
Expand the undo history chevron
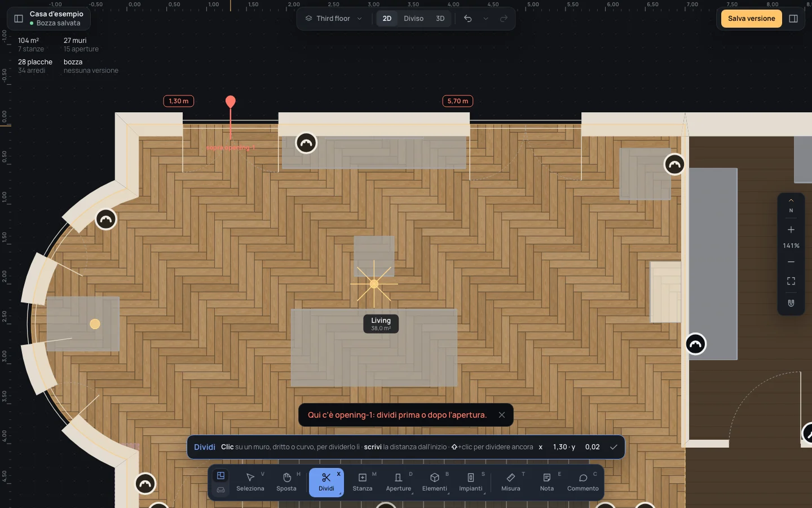click(x=486, y=19)
